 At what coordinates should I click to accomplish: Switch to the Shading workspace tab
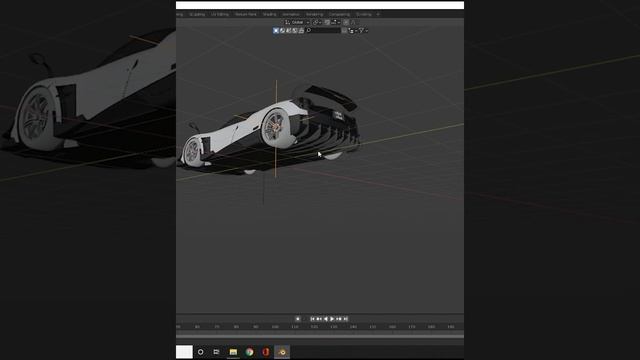269,14
